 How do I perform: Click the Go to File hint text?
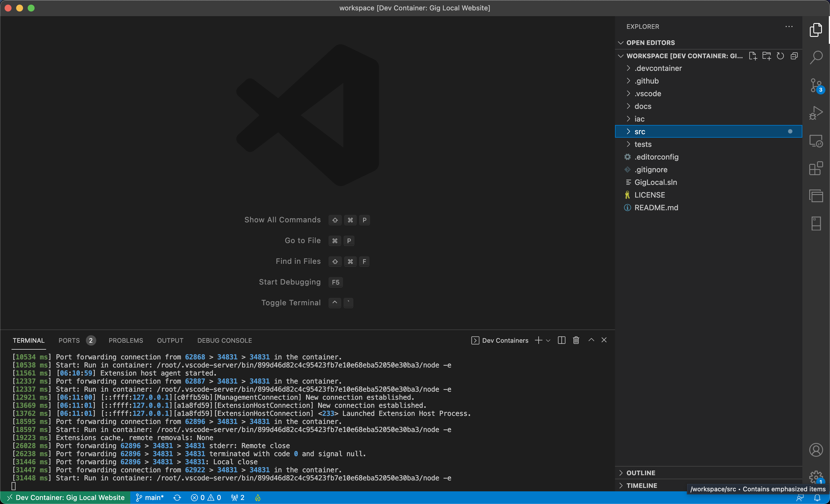click(303, 240)
